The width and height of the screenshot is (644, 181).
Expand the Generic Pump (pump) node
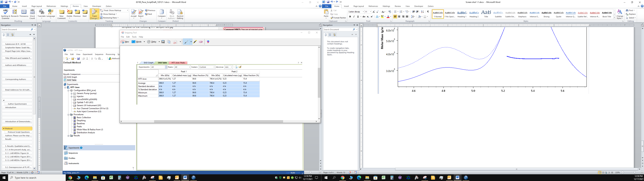click(71, 94)
